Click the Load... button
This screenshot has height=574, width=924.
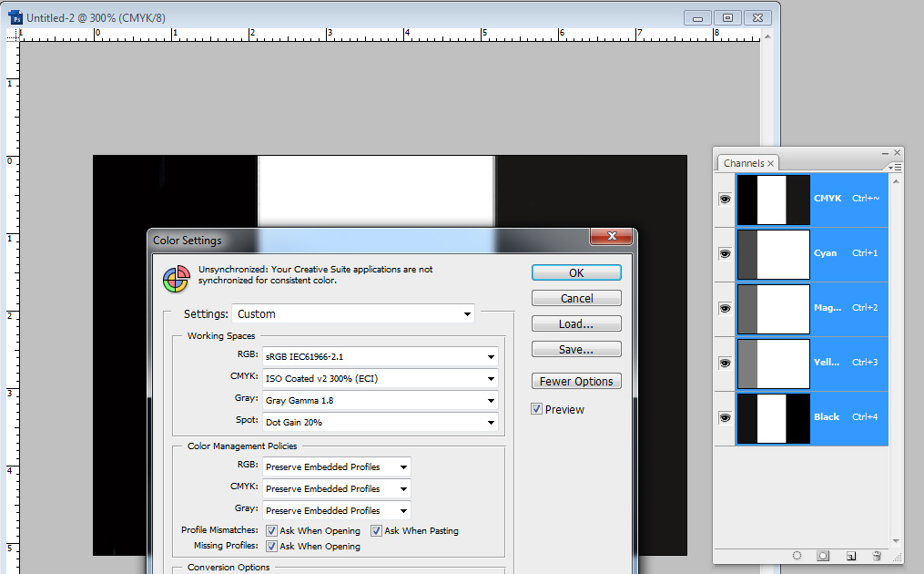coord(576,323)
